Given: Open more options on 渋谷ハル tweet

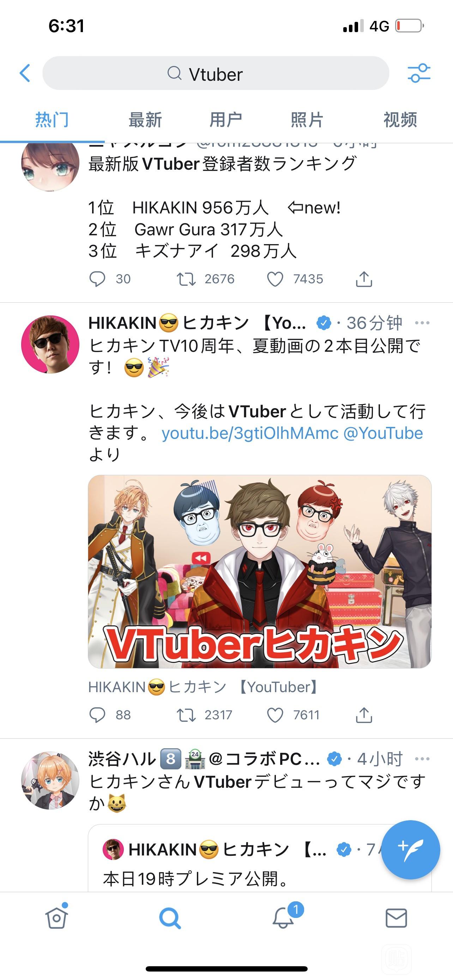Looking at the screenshot, I should pos(422,759).
